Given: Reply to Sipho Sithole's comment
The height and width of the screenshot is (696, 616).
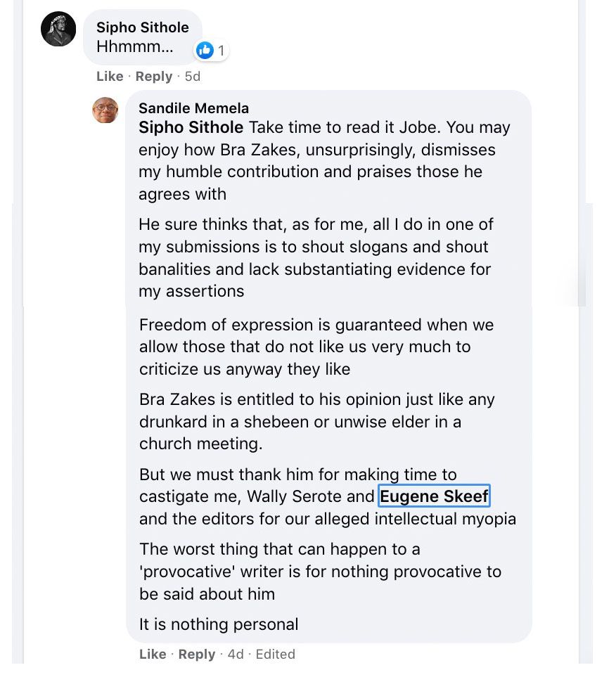Looking at the screenshot, I should coord(153,76).
